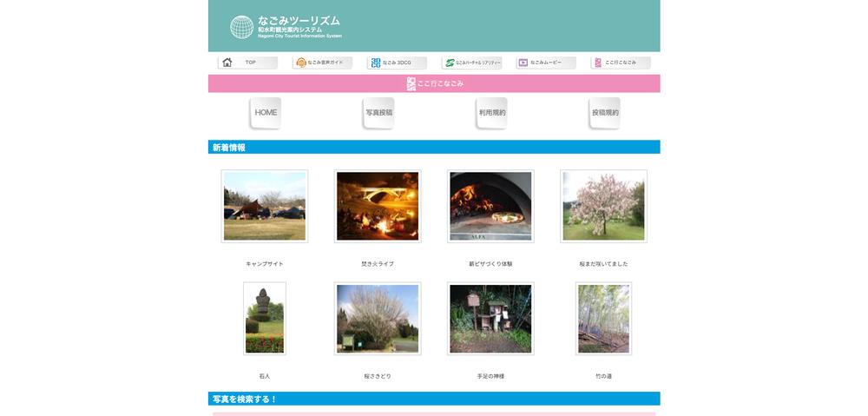Open the 利用規約 button

[x=491, y=112]
